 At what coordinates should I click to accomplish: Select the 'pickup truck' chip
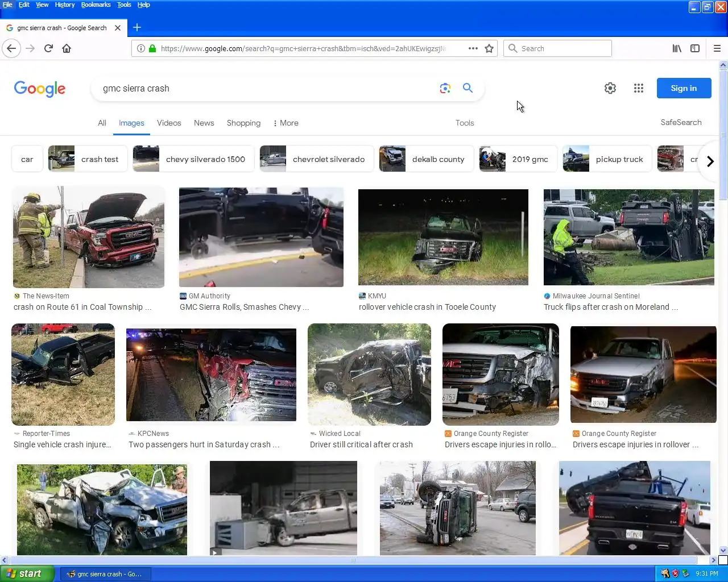[x=607, y=159]
